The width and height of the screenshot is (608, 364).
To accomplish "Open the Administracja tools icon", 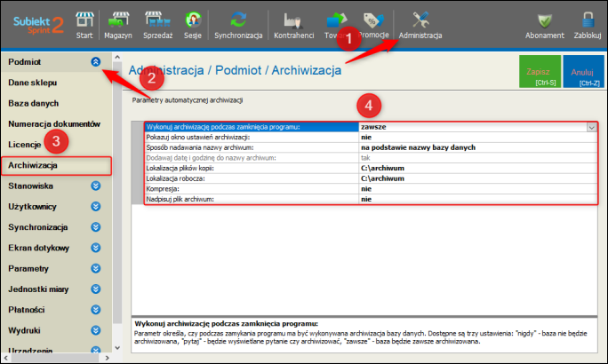I will pyautogui.click(x=420, y=20).
